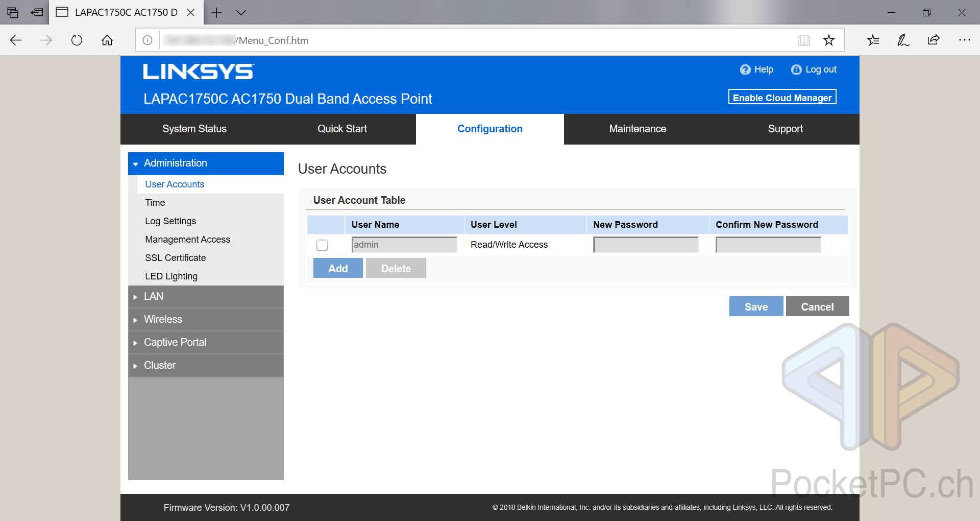This screenshot has width=980, height=521.
Task: Toggle reading view icon in address bar
Action: coord(804,40)
